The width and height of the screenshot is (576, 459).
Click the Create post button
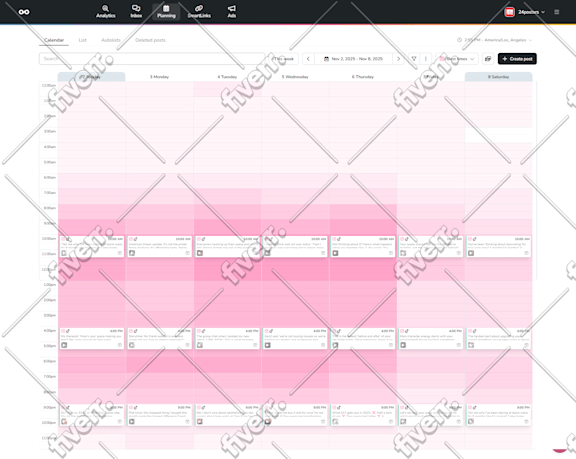517,59
